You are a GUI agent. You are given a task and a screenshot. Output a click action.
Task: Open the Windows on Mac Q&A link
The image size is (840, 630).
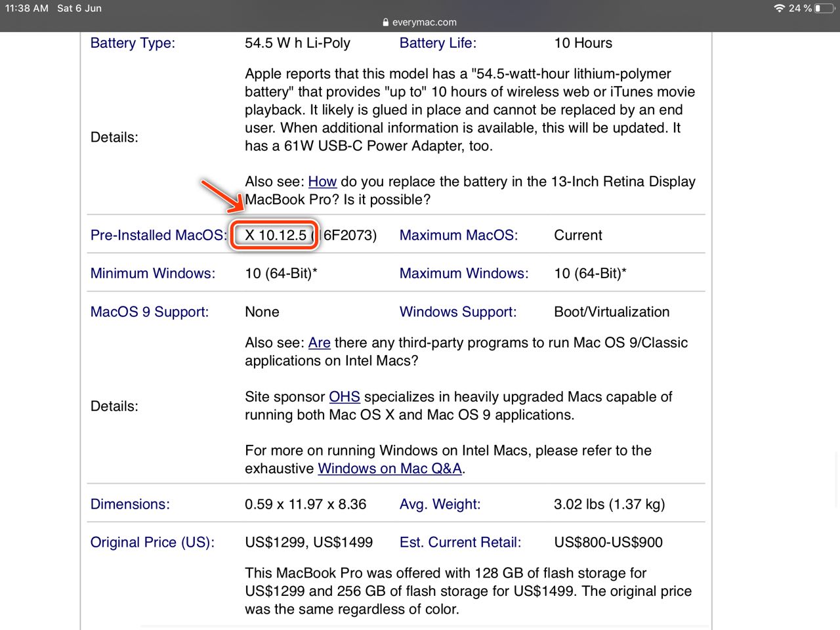coord(390,469)
